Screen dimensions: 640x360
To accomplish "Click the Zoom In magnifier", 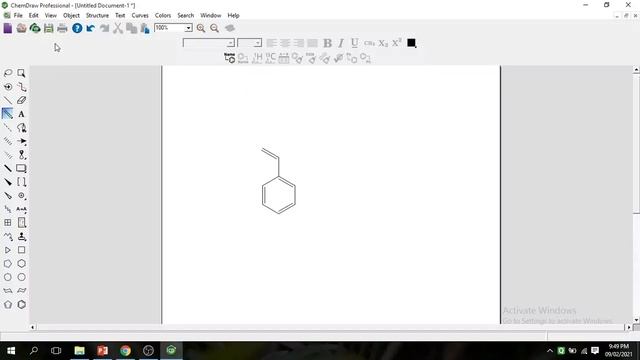I will pos(201,28).
